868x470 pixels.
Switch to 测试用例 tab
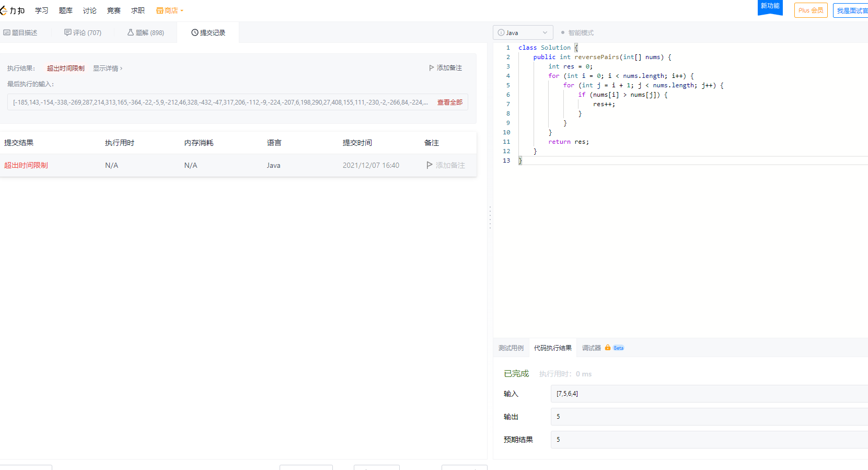(x=511, y=348)
